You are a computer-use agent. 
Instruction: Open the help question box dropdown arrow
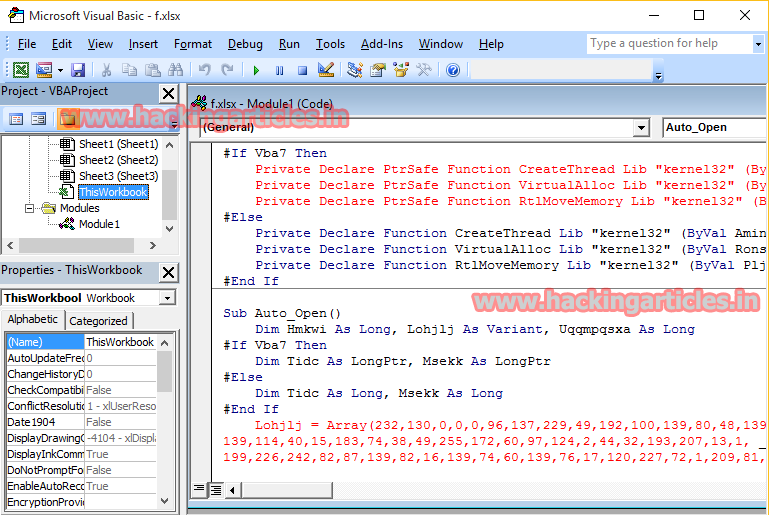(758, 44)
